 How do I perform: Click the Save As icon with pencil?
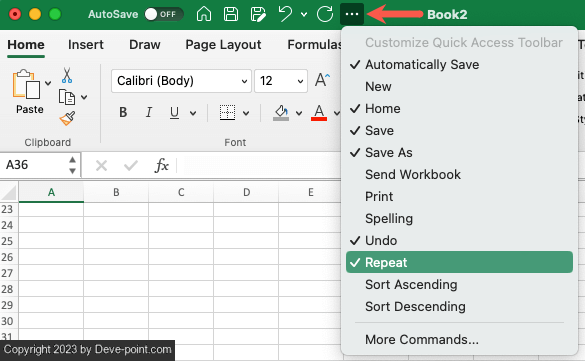pos(258,14)
